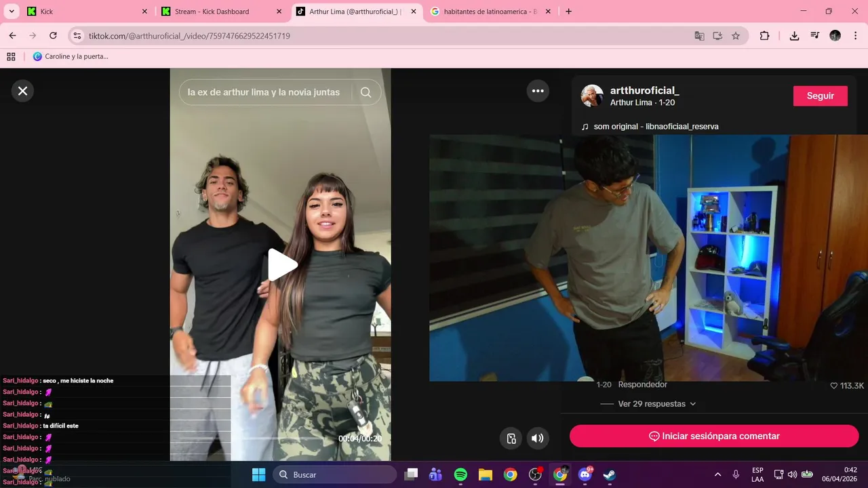Open a new browser tab
Screen dimensions: 868x488
[x=568, y=12]
